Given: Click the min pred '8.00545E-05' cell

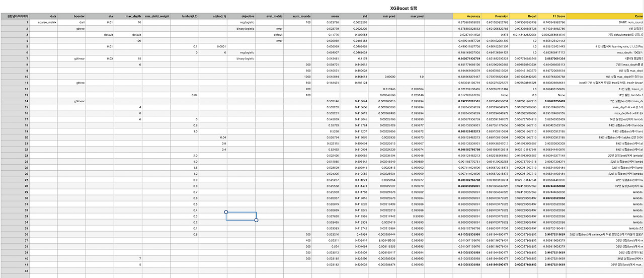Looking at the screenshot, I should pos(382,240).
